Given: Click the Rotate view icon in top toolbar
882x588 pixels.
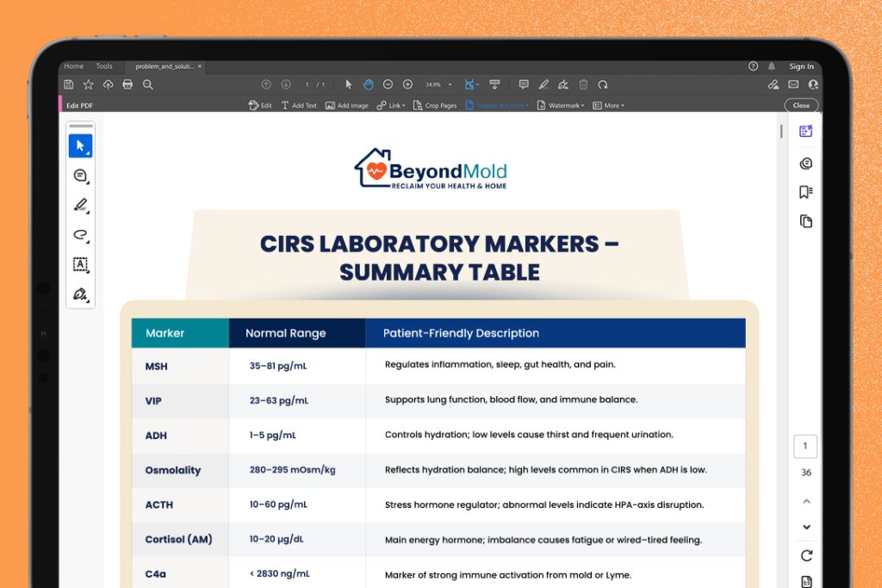Looking at the screenshot, I should point(603,84).
